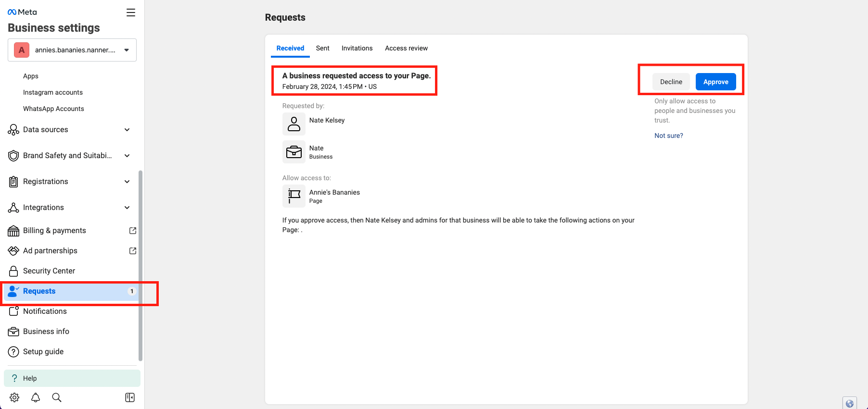Viewport: 868px width, 409px height.
Task: Expand the Data sources section
Action: click(69, 130)
